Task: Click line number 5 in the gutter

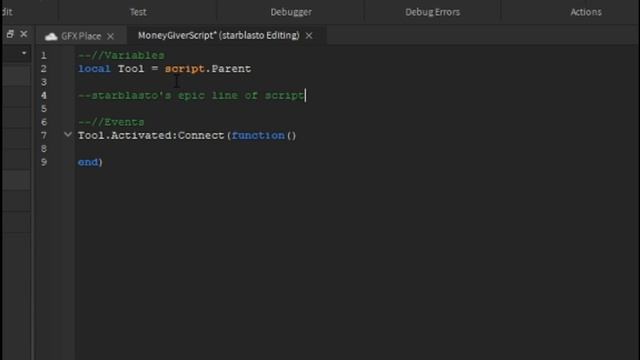Action: point(44,109)
